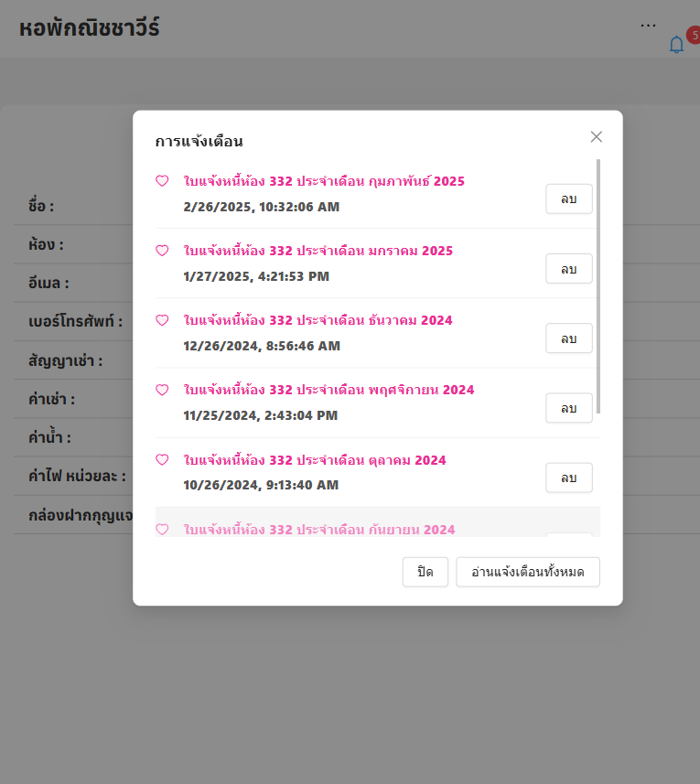The image size is (700, 784).
Task: Delete the พฤศจิกายน 2024 invoice notification
Action: pos(568,408)
